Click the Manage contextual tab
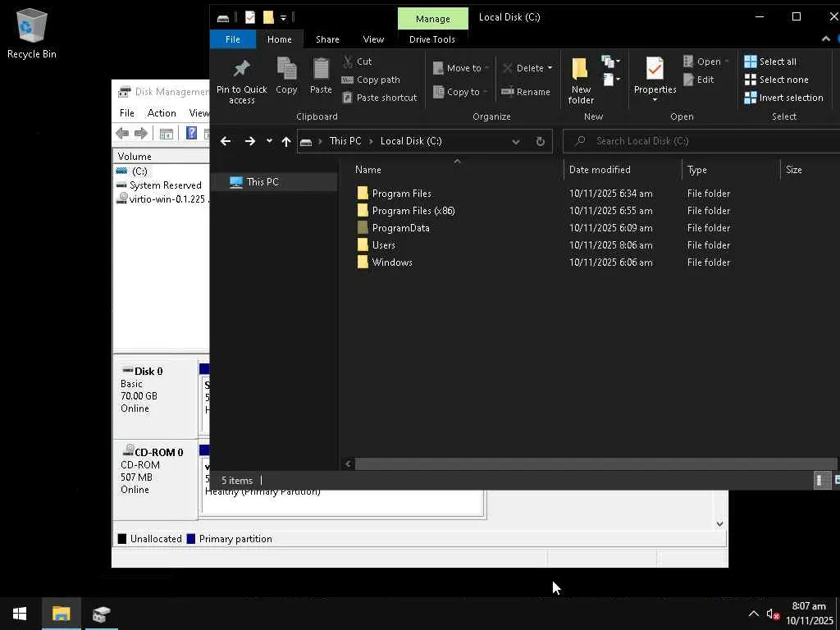Viewport: 840px width, 630px height. 433,19
